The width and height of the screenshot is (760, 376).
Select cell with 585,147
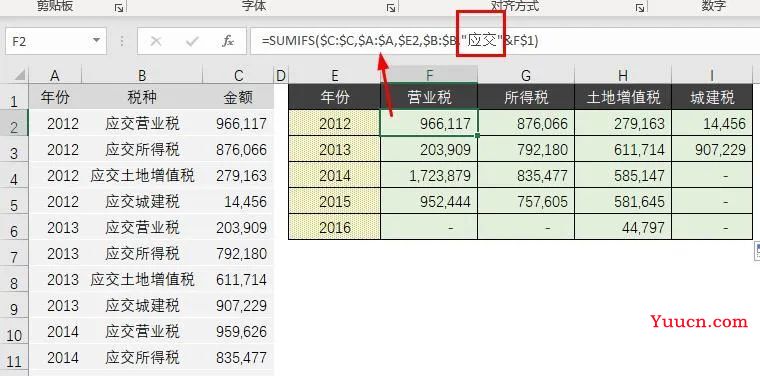623,175
